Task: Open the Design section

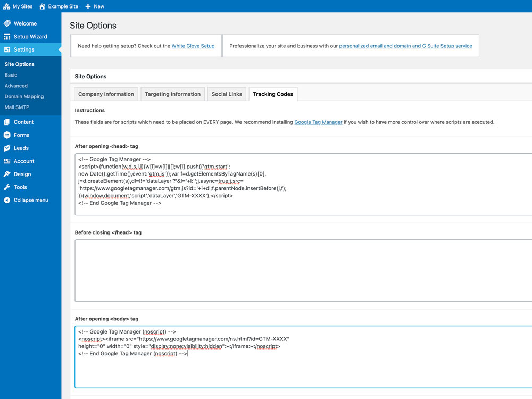Action: (30, 174)
